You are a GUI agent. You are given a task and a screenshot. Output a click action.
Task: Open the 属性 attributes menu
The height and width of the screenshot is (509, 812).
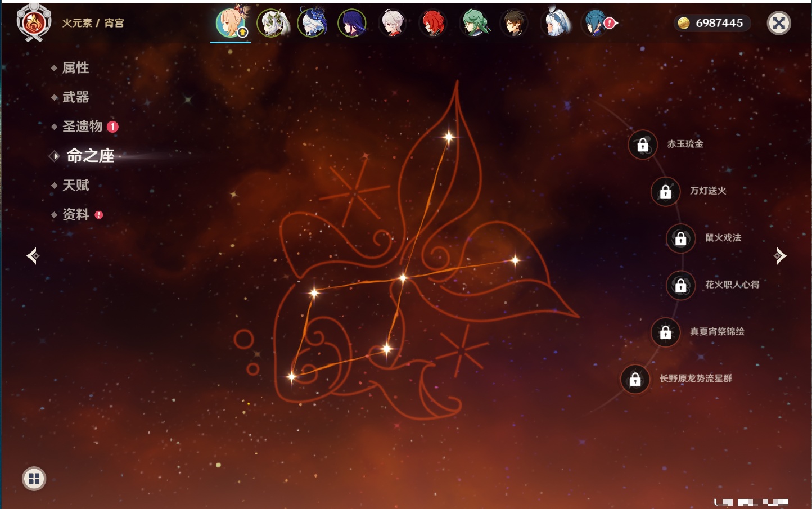[75, 68]
